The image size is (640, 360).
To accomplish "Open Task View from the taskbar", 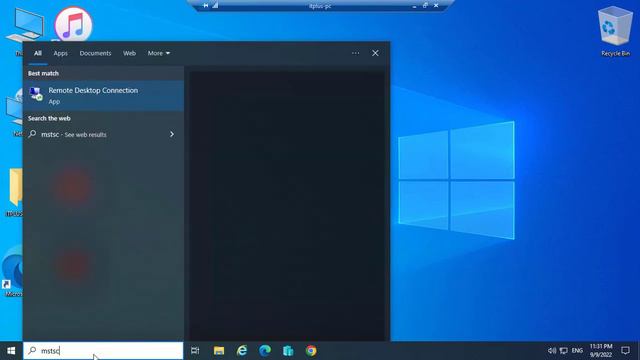I will click(x=195, y=351).
